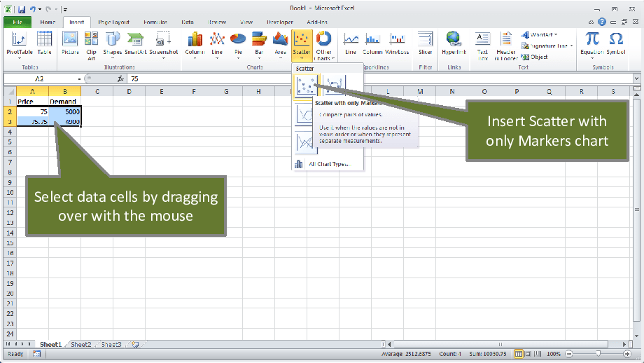Insert a Win/Loss sparkline

[x=397, y=43]
